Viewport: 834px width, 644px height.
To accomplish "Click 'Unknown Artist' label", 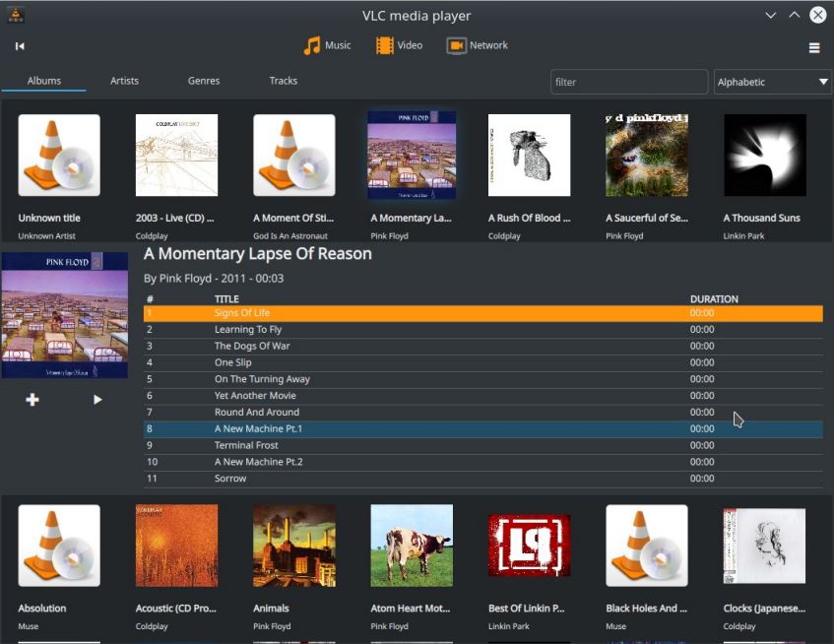I will point(47,235).
